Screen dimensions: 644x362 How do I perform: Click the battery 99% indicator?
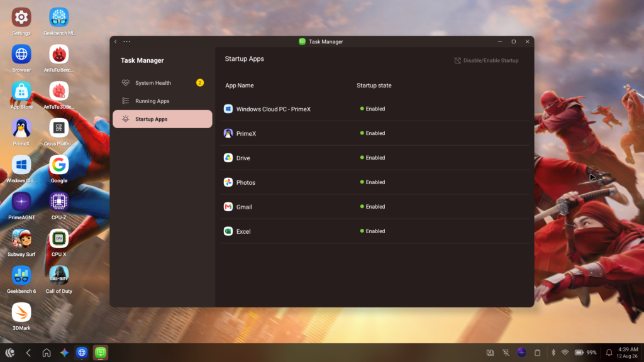[586, 353]
